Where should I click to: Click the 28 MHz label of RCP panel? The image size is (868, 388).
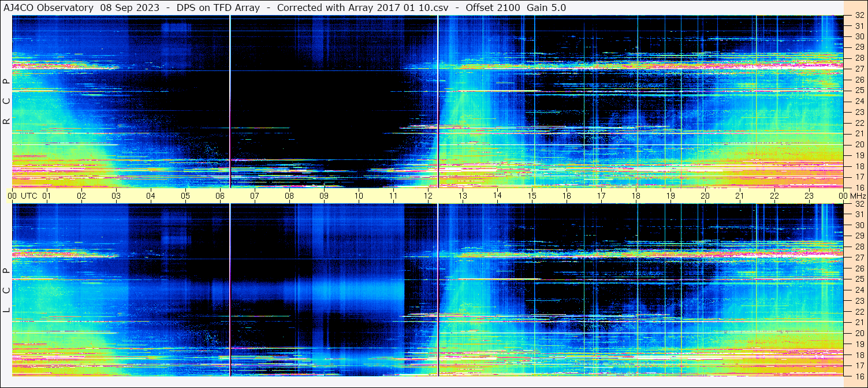859,58
